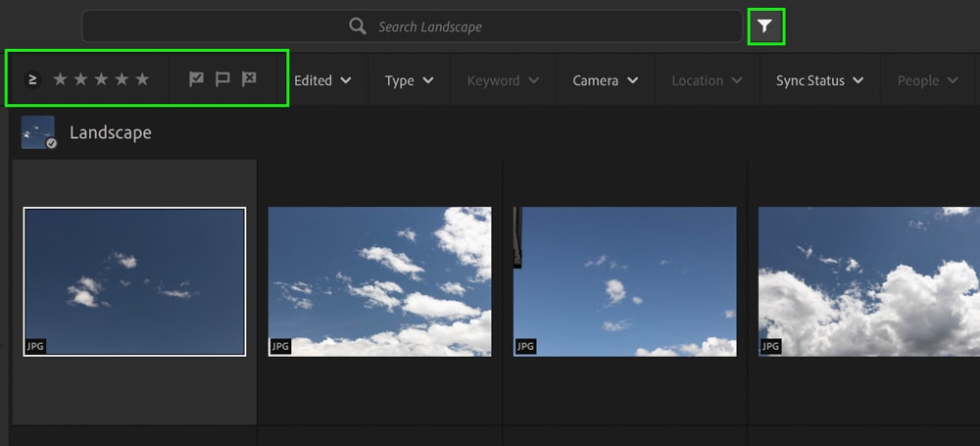Filter by two star rating
The image size is (980, 446).
[x=80, y=79]
